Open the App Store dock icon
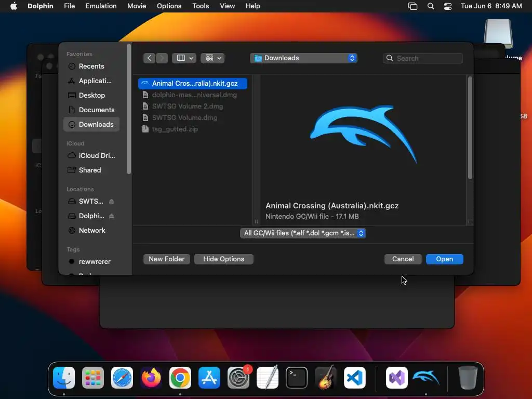Image resolution: width=532 pixels, height=399 pixels. pos(209,378)
